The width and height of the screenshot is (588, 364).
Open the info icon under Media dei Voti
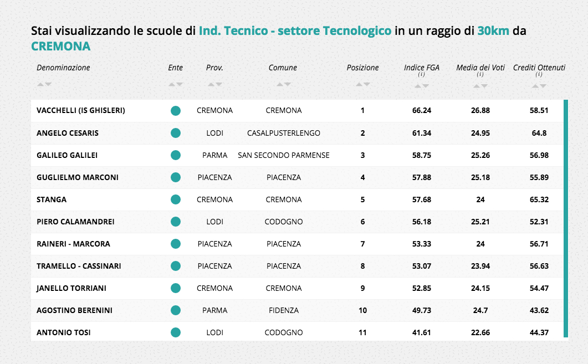(x=480, y=75)
